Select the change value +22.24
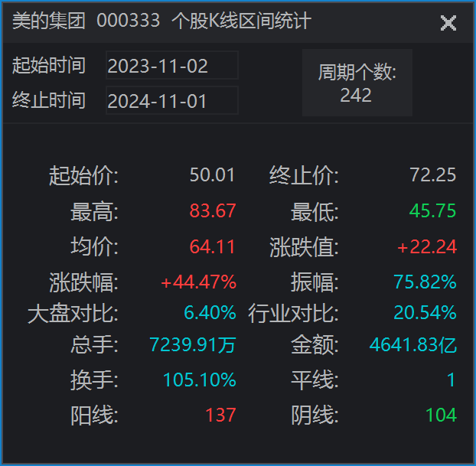476x466 pixels. [x=427, y=246]
